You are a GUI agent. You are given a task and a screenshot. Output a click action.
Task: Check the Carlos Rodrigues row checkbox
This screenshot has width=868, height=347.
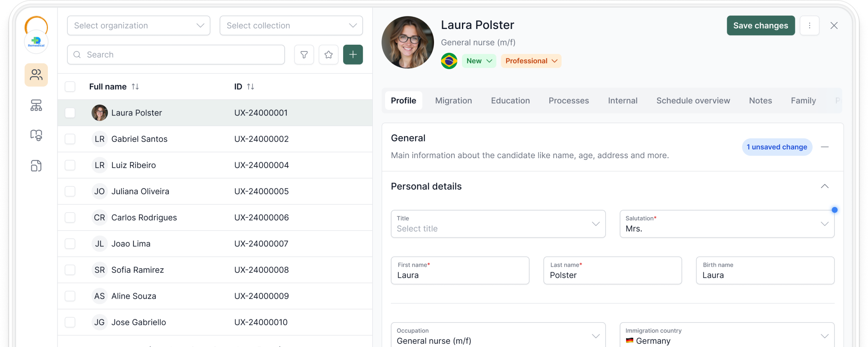click(x=70, y=217)
